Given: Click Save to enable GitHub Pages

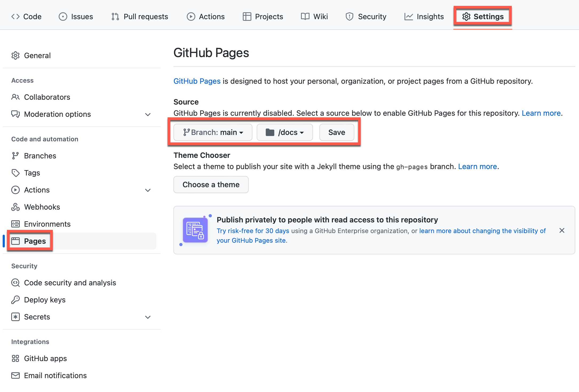Looking at the screenshot, I should pos(337,132).
